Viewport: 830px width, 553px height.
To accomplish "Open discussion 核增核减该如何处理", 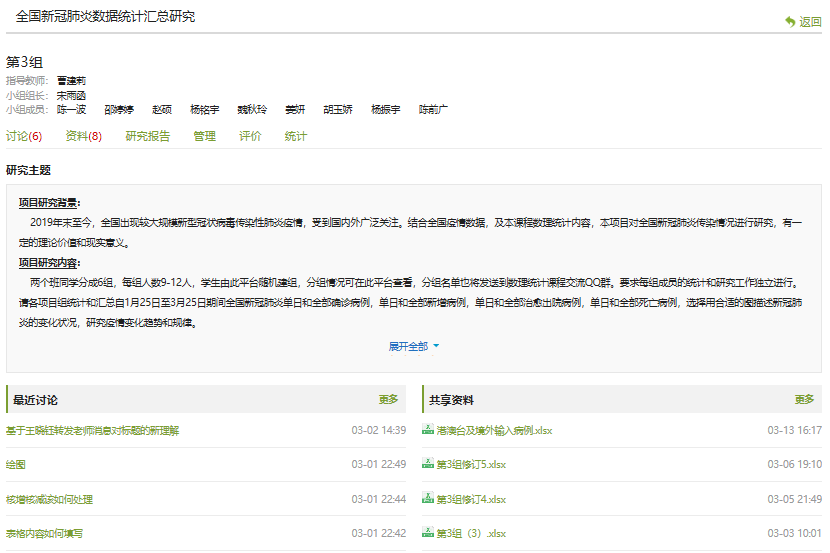I will tap(49, 499).
